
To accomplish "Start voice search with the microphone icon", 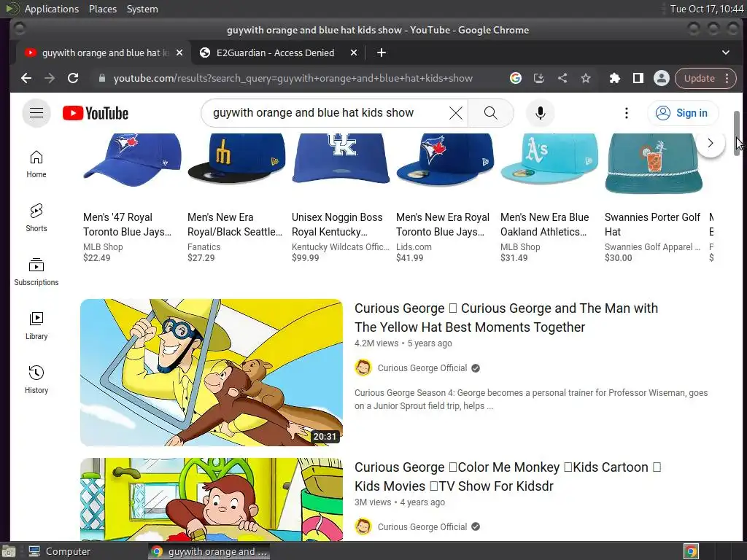I will (x=540, y=113).
